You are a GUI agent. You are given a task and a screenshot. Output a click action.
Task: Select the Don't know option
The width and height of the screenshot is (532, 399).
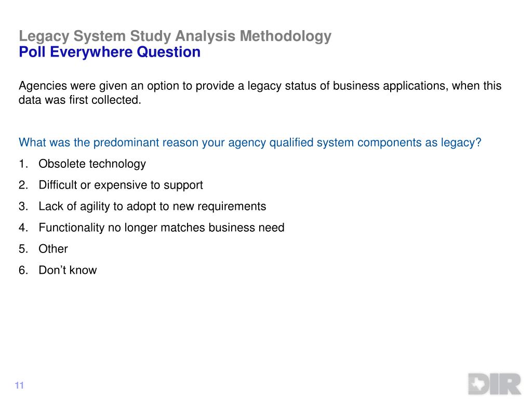coord(68,270)
